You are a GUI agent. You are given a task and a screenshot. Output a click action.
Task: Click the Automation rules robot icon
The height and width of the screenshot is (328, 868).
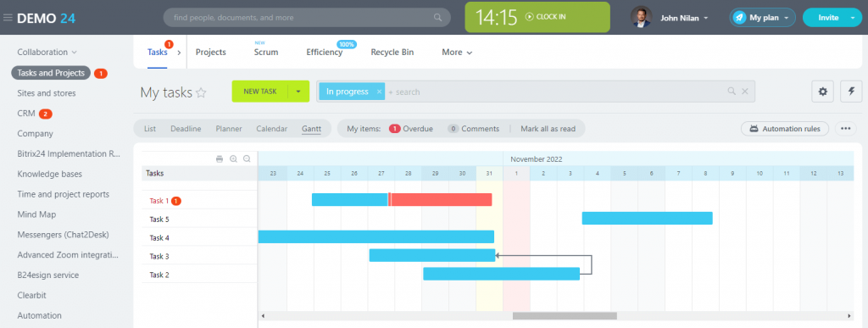tap(754, 129)
